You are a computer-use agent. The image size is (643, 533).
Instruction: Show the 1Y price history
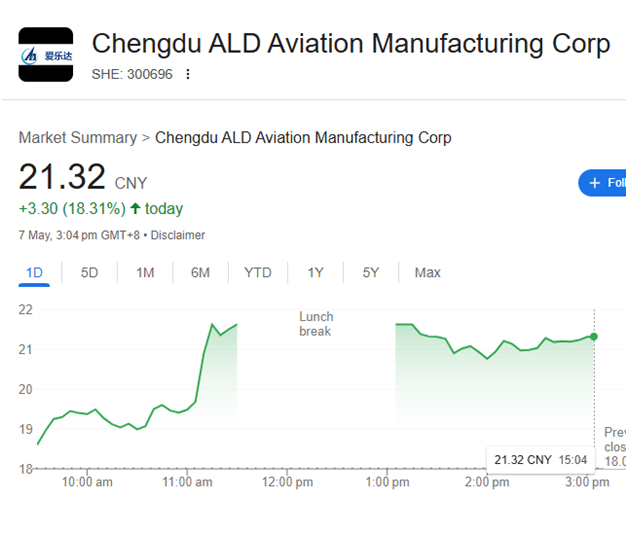click(x=315, y=272)
